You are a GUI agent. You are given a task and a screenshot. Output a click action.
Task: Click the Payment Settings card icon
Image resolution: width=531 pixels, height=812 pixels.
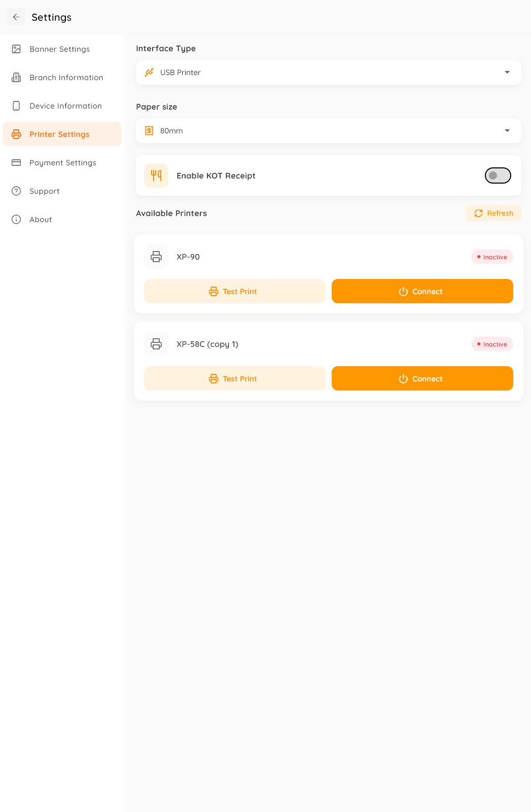pyautogui.click(x=16, y=162)
